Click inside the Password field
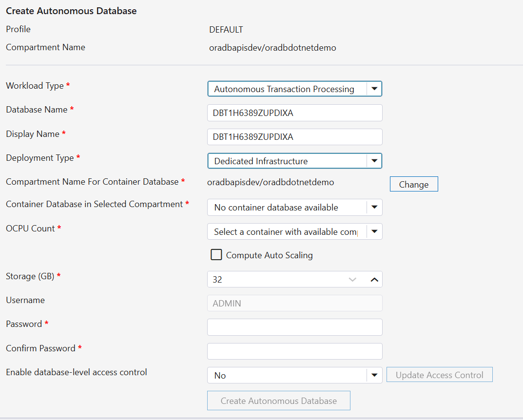 click(x=294, y=327)
